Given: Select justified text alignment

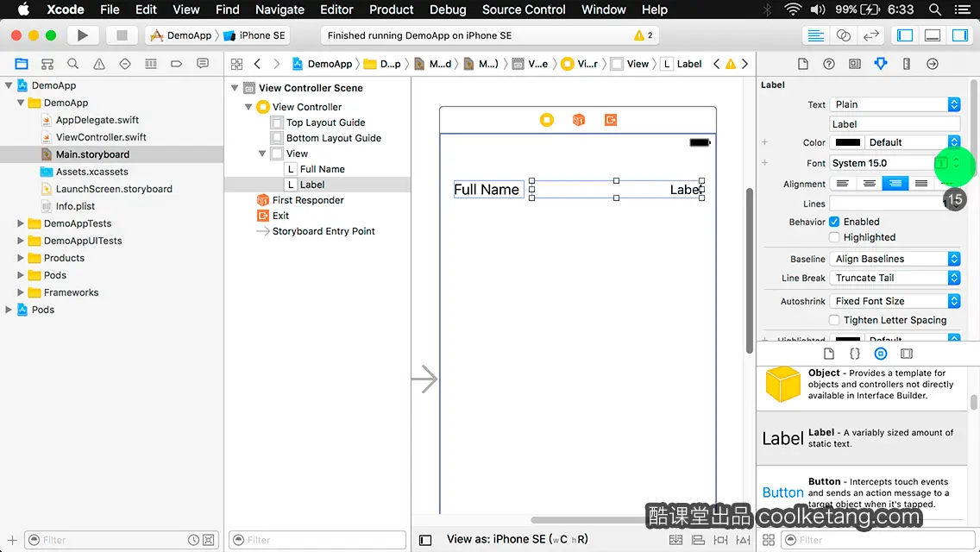Looking at the screenshot, I should pos(921,183).
